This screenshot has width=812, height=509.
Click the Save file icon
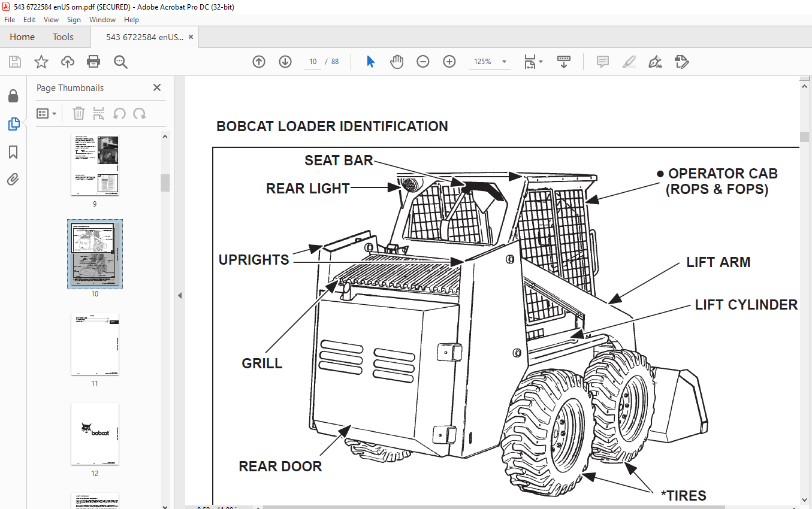(x=15, y=62)
